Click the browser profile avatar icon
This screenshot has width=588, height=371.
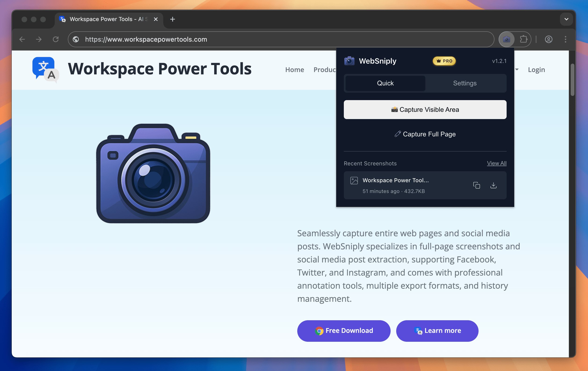click(x=548, y=39)
